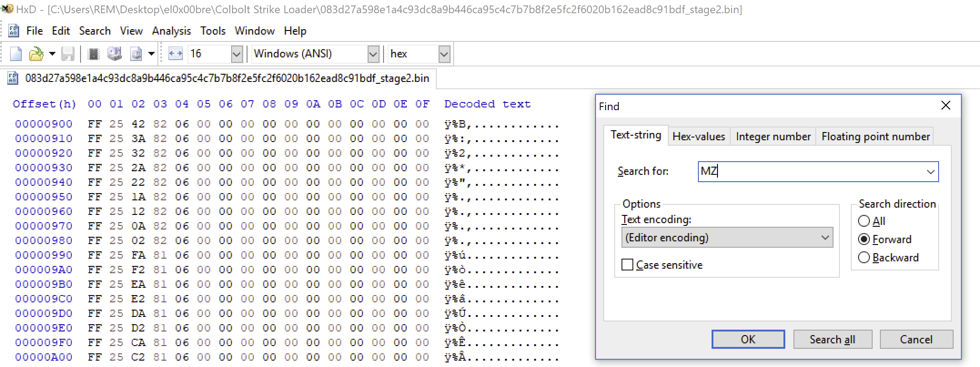The width and height of the screenshot is (980, 367).
Task: Select the All search direction radio
Action: (864, 221)
